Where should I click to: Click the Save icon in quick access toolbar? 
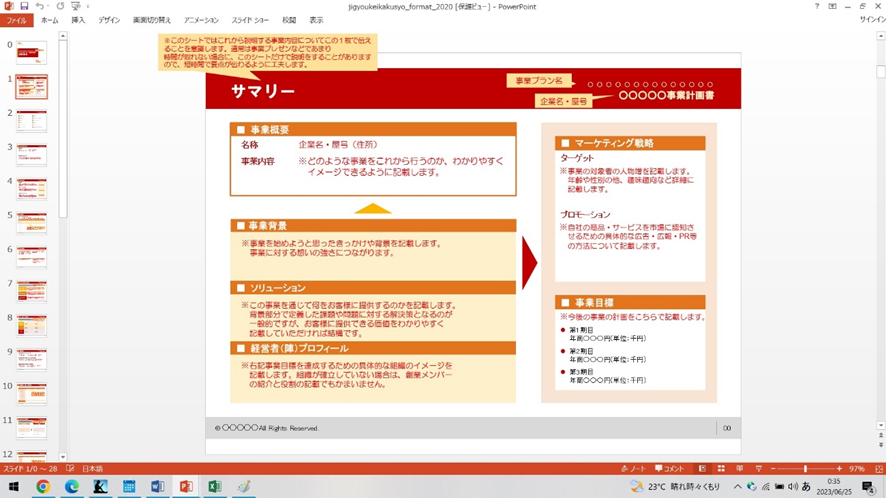click(x=25, y=6)
